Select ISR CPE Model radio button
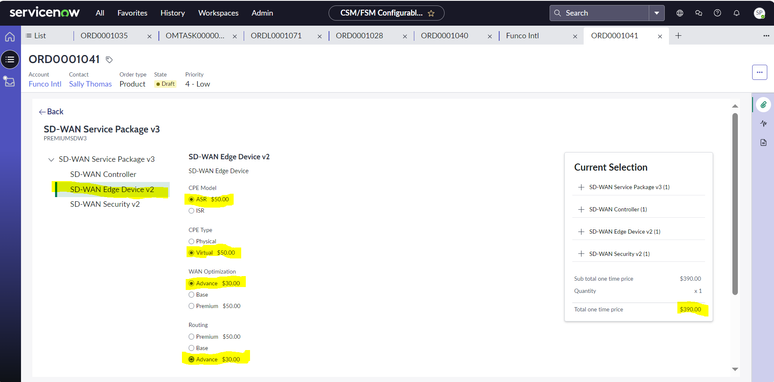Screen dimensions: 774x382 191,211
